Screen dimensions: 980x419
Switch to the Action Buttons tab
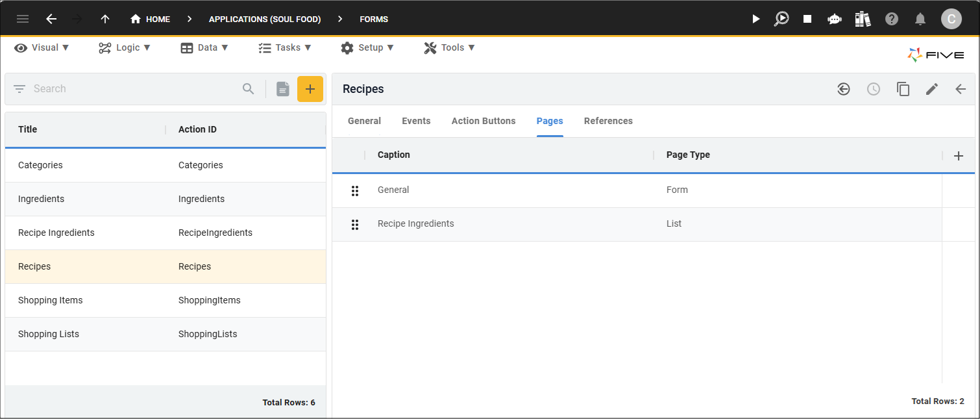(483, 121)
